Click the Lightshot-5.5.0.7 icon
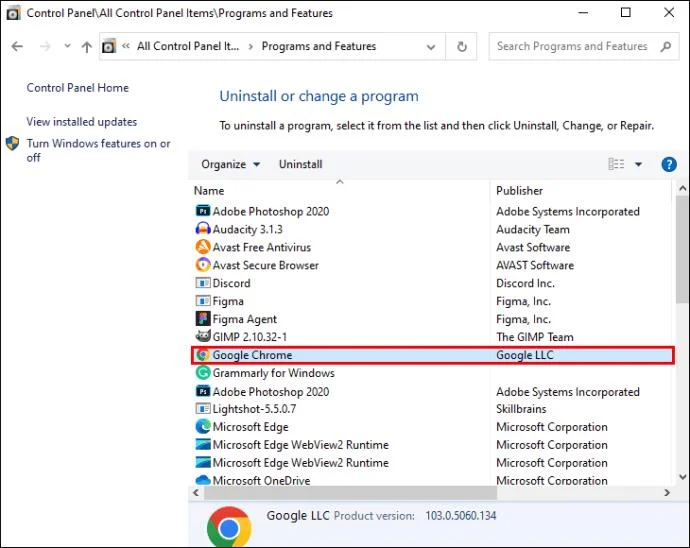 203,408
